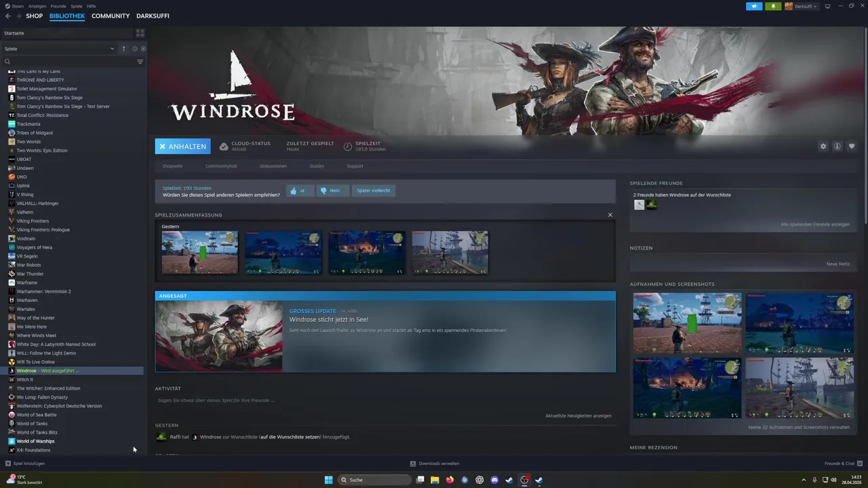Select World of Warships in the list
868x488 pixels.
[35, 441]
